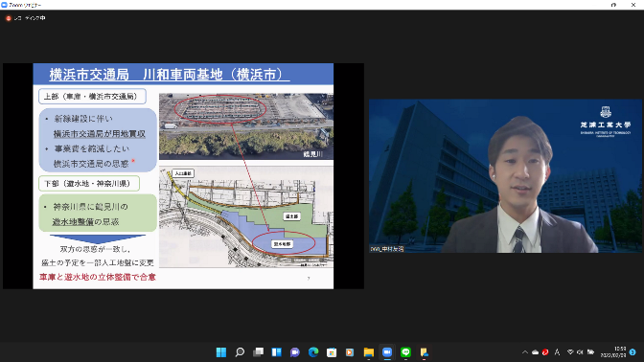Viewport: 644px width, 362px height.
Task: Open File Explorer from taskbar
Action: [368, 352]
